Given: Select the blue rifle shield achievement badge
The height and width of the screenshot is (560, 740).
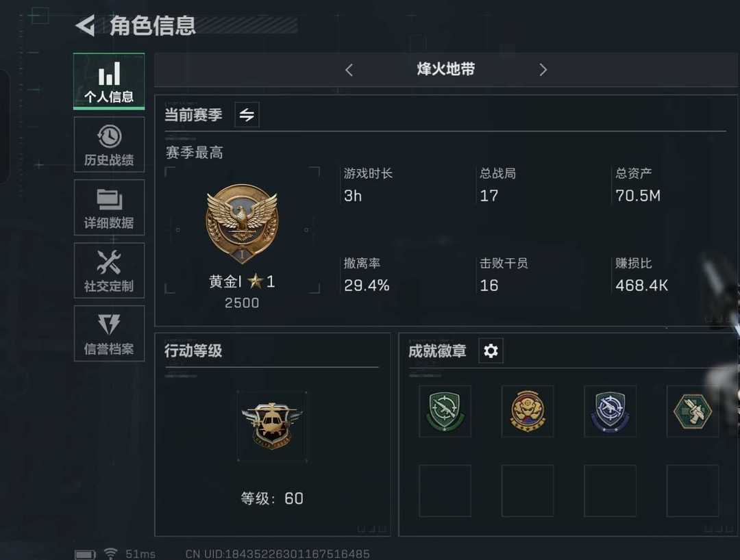Looking at the screenshot, I should (x=610, y=411).
